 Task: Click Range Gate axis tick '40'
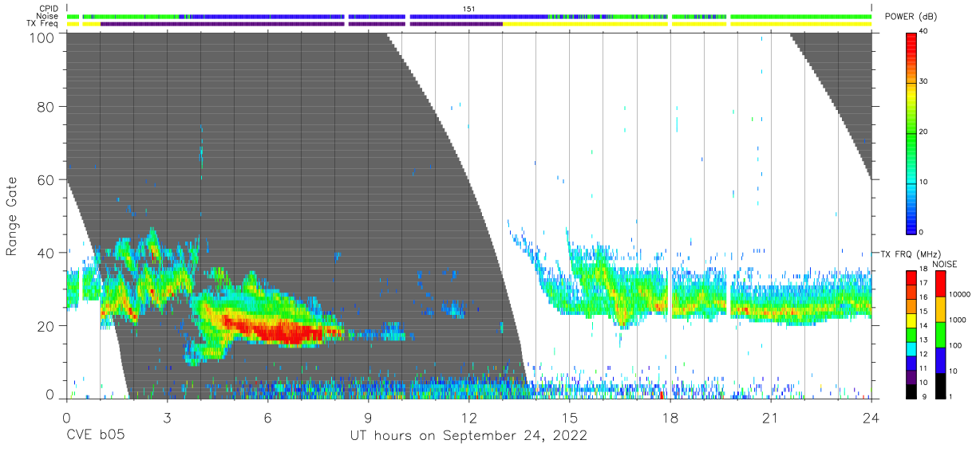coord(46,253)
